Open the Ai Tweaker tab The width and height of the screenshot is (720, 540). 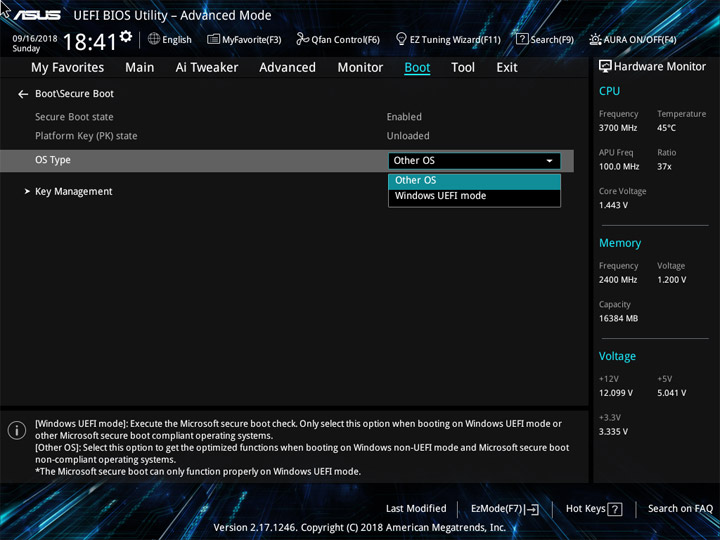pos(207,68)
